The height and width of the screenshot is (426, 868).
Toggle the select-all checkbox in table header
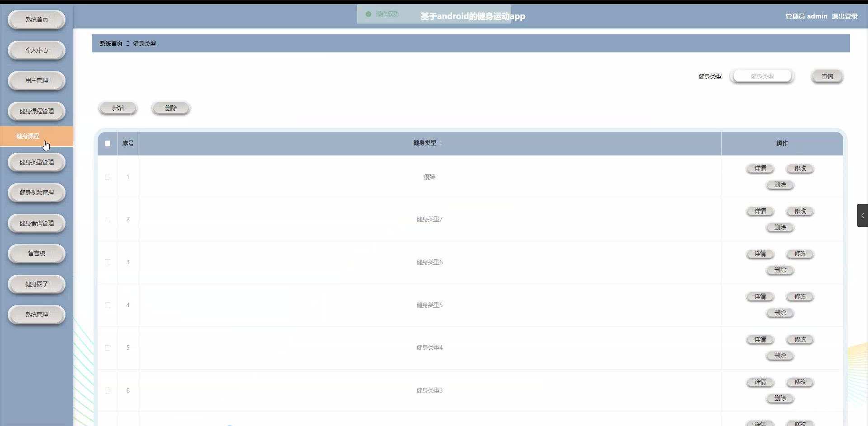point(108,144)
